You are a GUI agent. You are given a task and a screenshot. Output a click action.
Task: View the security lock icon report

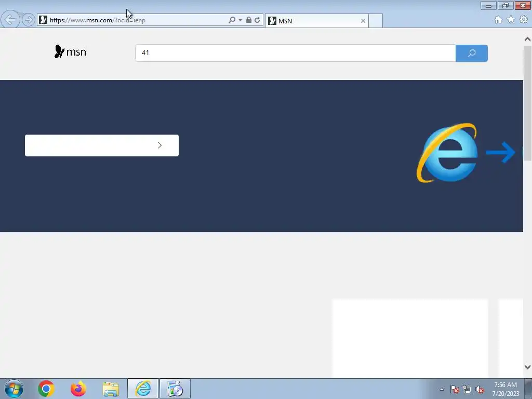(249, 20)
